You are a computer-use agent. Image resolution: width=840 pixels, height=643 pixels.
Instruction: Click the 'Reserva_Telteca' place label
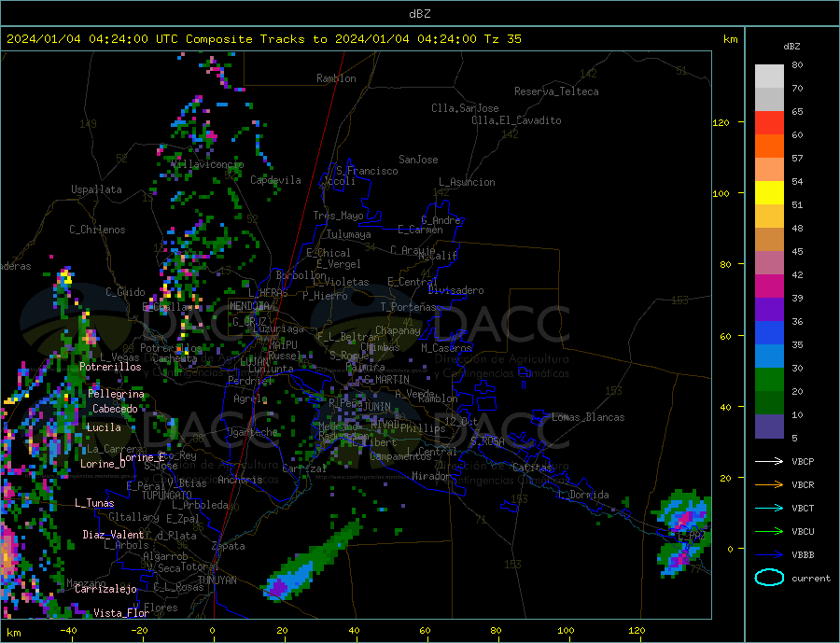coord(556,91)
